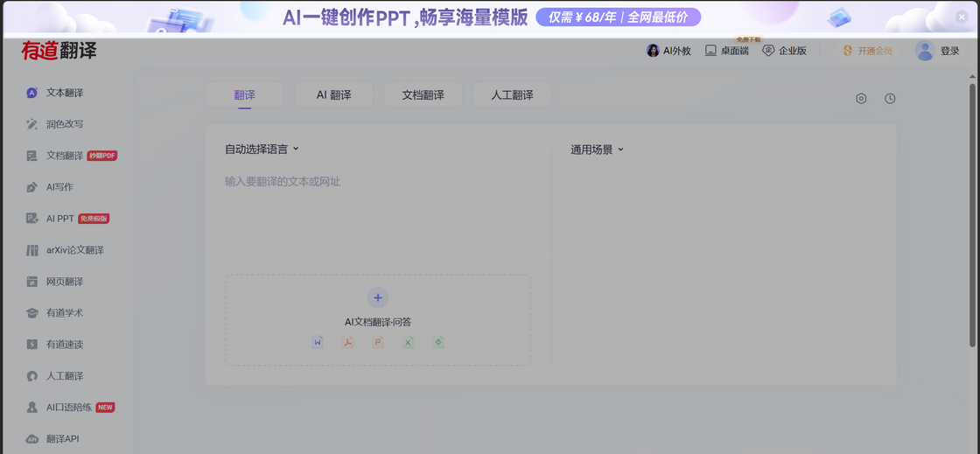Click the user avatar icon

(x=924, y=51)
